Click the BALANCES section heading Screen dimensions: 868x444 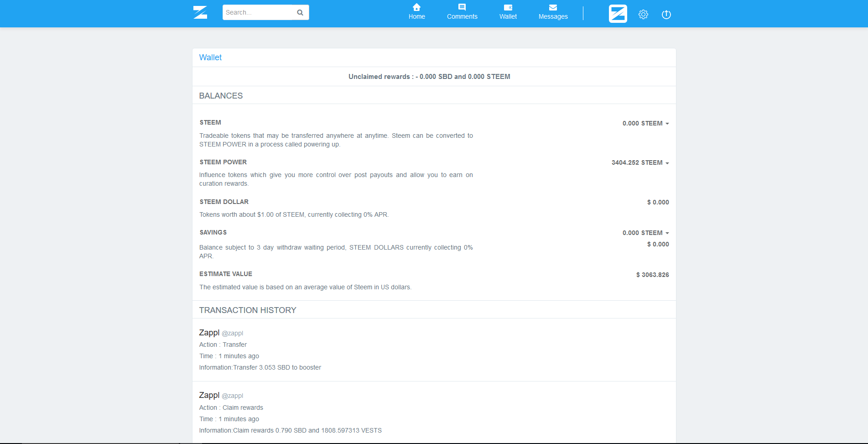click(221, 96)
